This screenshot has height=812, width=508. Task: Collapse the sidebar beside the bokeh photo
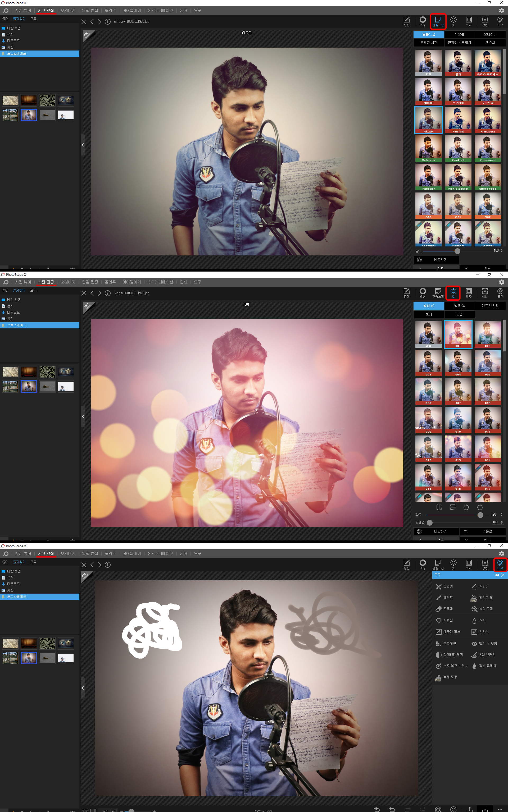[83, 416]
